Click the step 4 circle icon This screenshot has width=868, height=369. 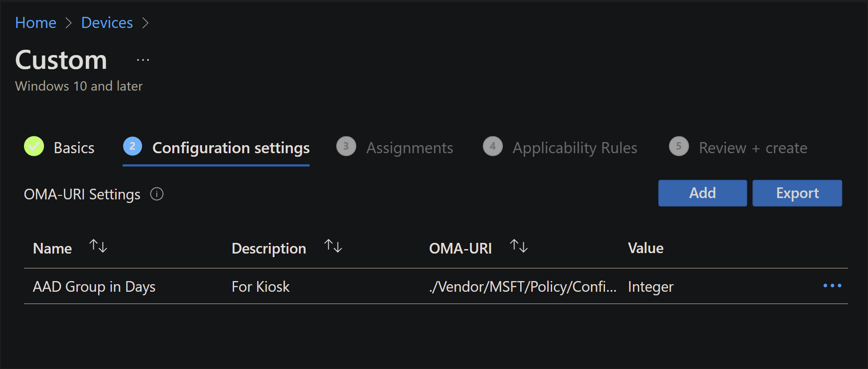(493, 147)
